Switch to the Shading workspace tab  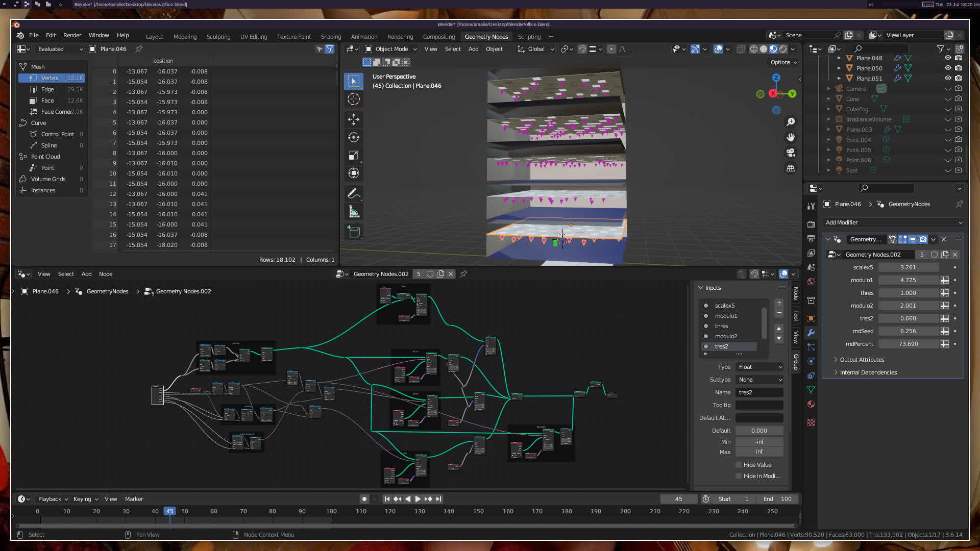tap(331, 37)
